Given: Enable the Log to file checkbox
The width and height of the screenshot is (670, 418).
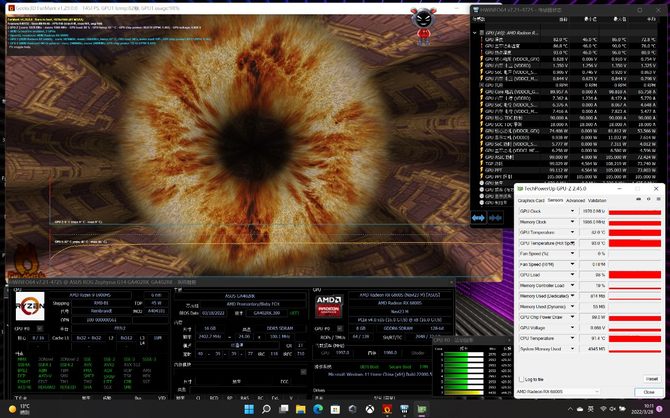Looking at the screenshot, I should click(x=520, y=379).
